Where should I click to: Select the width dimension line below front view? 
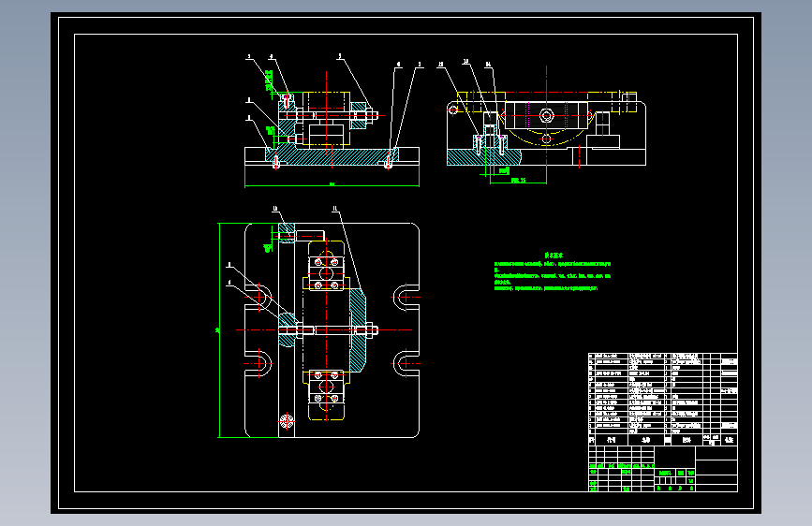(x=332, y=184)
